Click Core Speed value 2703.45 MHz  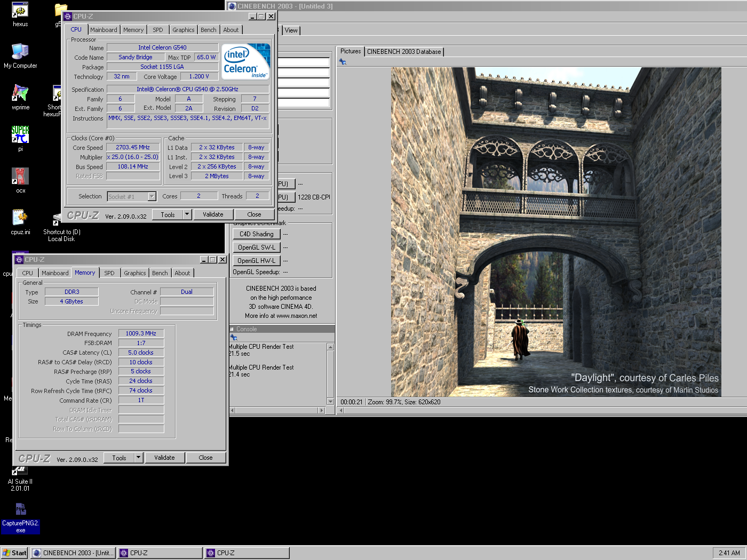[x=133, y=147]
